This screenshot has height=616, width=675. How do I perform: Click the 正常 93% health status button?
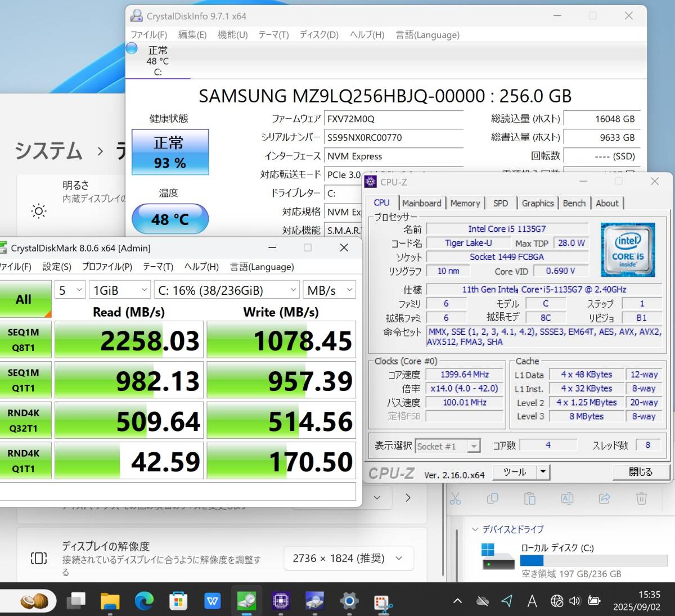pos(170,152)
